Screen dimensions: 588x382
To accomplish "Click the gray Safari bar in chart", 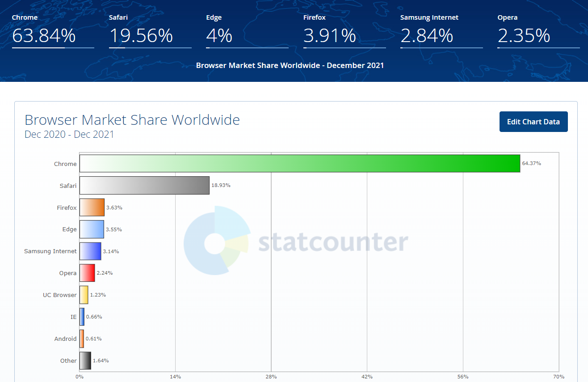I will point(144,185).
